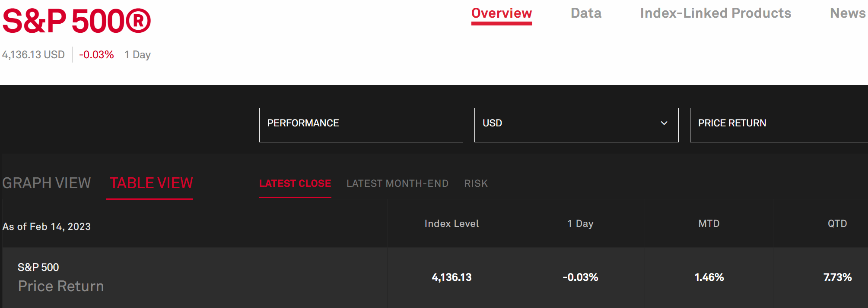Go to the News tab
The width and height of the screenshot is (868, 308).
coord(848,13)
